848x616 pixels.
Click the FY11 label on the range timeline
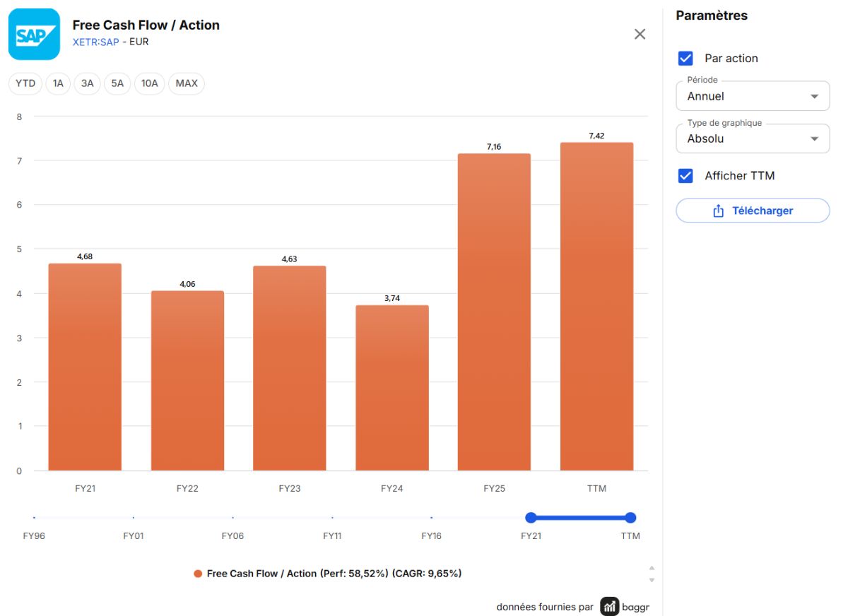[332, 536]
